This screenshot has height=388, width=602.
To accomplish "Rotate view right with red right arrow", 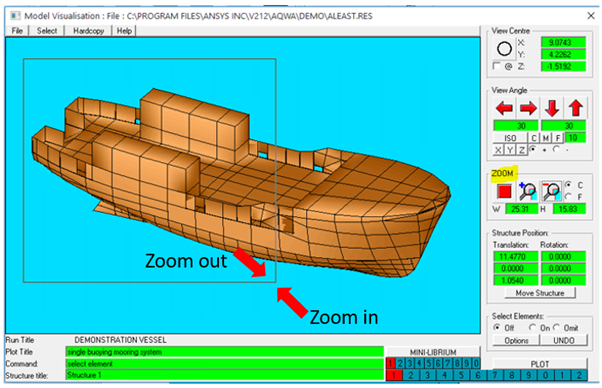I will point(528,109).
